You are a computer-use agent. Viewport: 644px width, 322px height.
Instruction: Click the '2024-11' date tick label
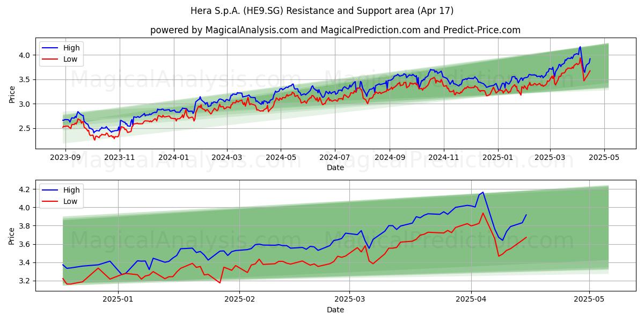click(x=443, y=158)
